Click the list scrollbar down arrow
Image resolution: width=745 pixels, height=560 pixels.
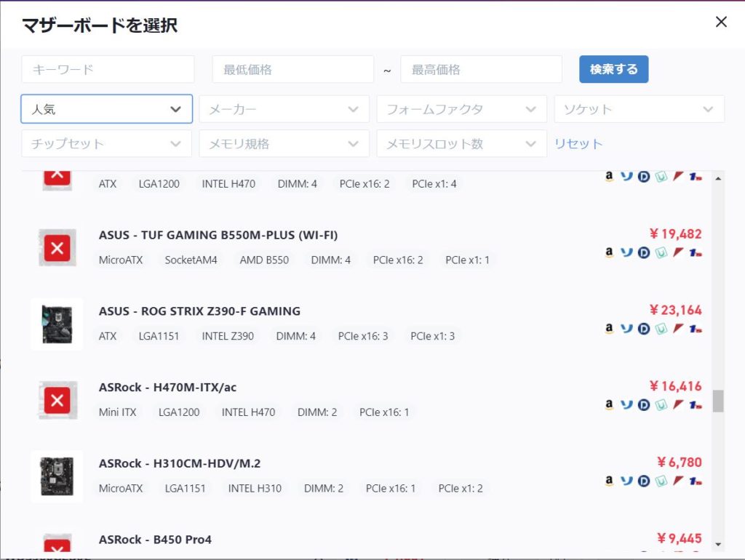[x=718, y=545]
